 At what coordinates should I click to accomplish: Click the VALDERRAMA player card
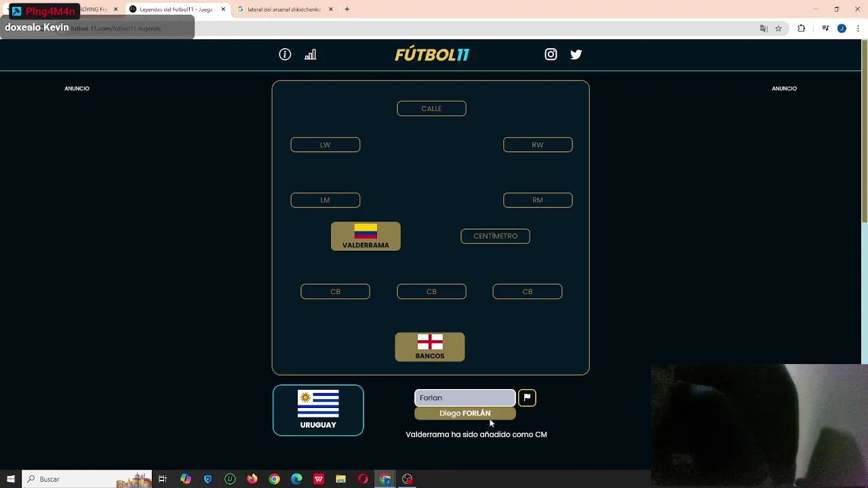[366, 237]
